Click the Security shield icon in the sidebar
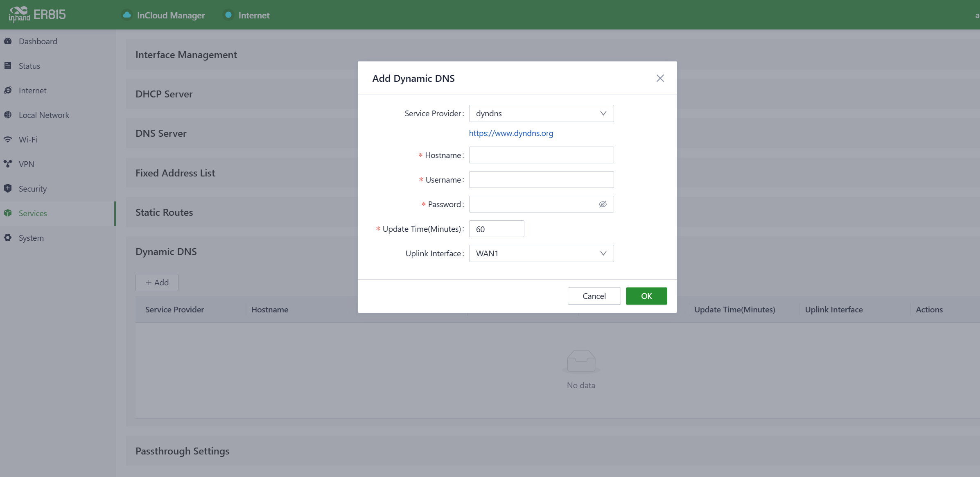The image size is (980, 477). tap(8, 188)
